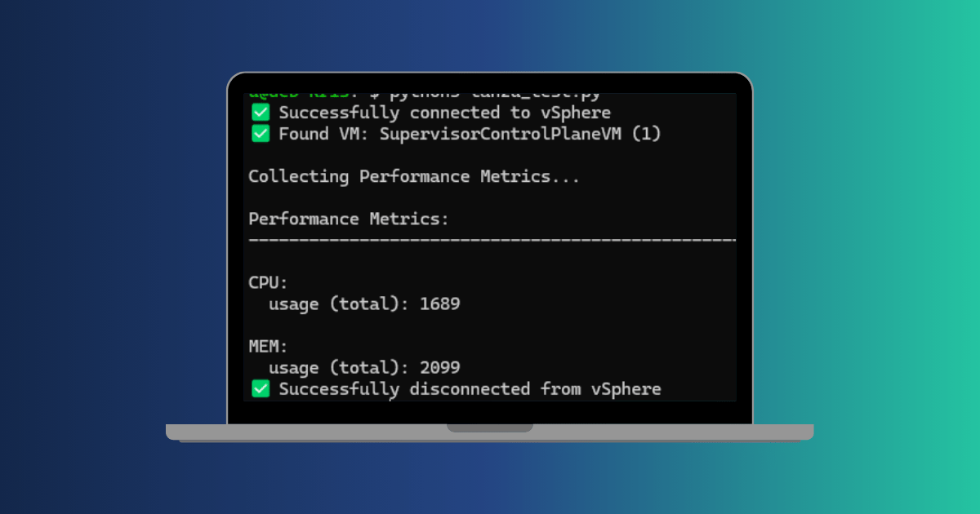Click the green checkmark beside "Successfully connected"
This screenshot has height=514, width=980.
click(x=261, y=113)
